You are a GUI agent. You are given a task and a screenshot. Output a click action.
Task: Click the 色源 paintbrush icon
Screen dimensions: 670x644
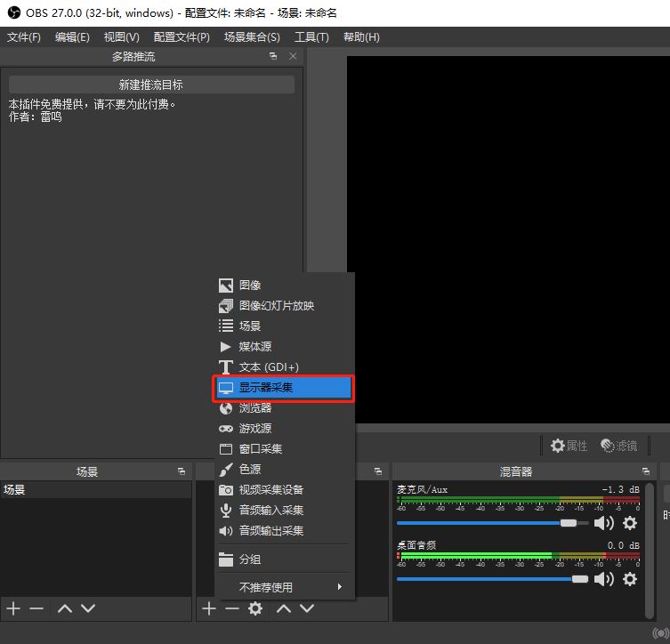click(x=226, y=470)
